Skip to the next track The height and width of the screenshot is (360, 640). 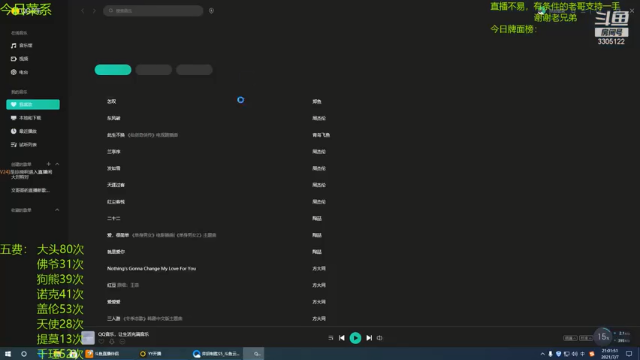tap(369, 338)
